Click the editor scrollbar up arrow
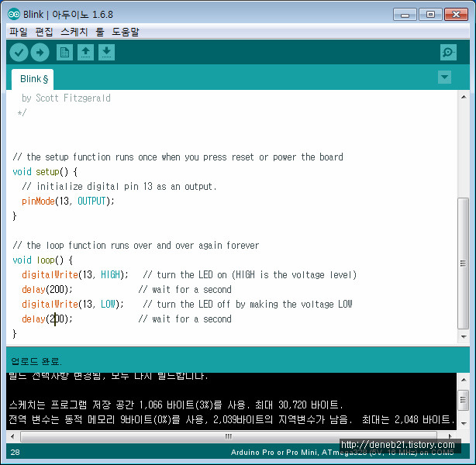476x465 pixels. pos(464,97)
